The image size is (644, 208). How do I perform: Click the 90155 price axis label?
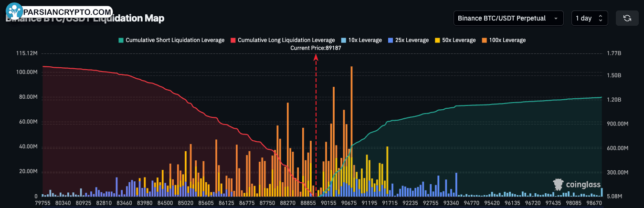[328, 203]
